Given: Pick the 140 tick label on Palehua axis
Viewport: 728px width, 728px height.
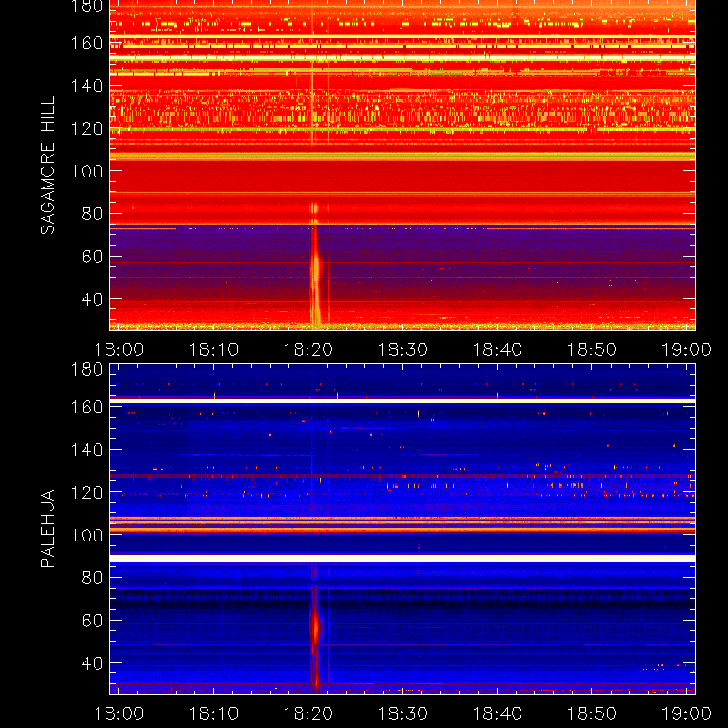Looking at the screenshot, I should [86, 450].
